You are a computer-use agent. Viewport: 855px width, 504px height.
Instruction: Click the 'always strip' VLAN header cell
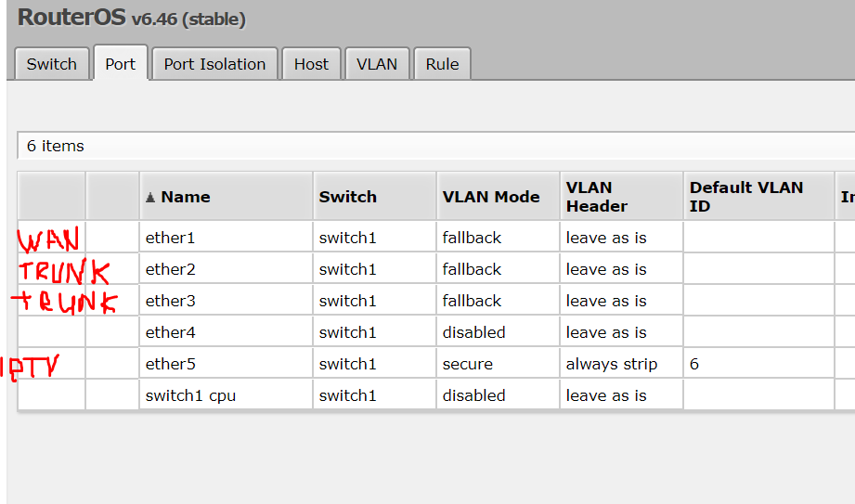(611, 364)
